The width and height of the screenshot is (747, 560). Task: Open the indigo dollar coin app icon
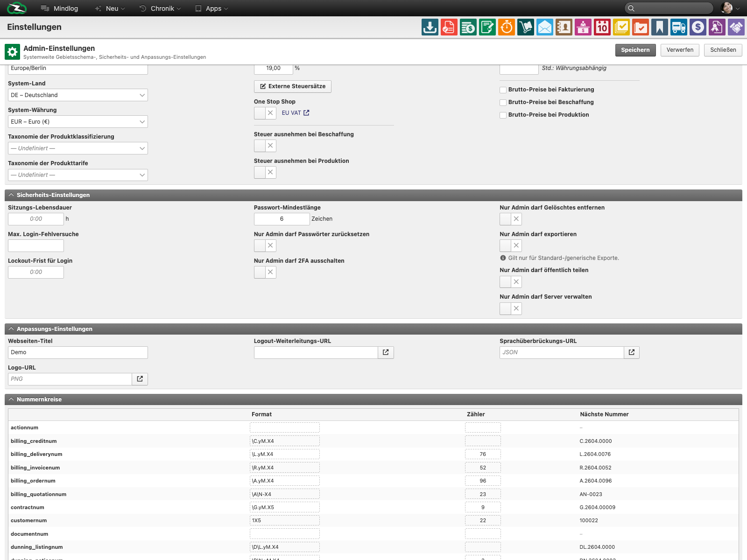pos(698,27)
